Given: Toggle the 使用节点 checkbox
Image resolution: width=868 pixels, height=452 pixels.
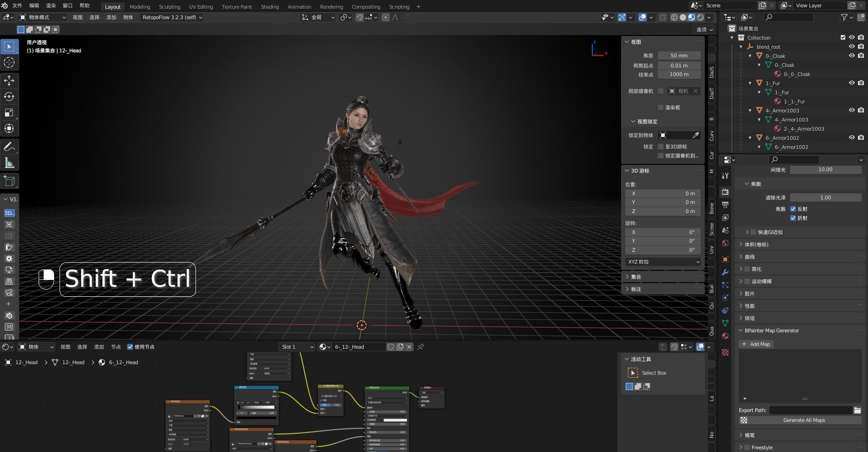Looking at the screenshot, I should (130, 347).
